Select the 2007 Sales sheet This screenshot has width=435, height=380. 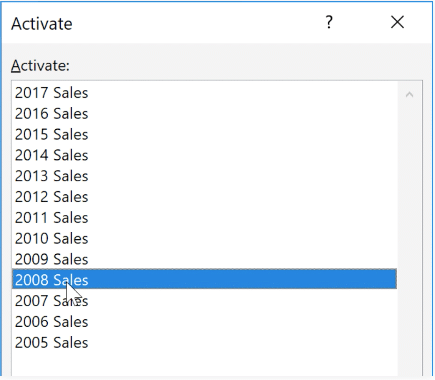tap(204, 301)
